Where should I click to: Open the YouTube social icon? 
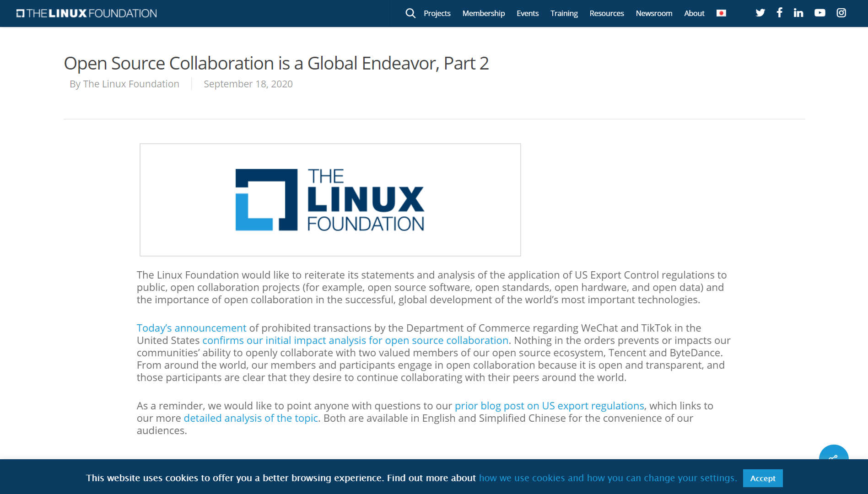click(819, 13)
